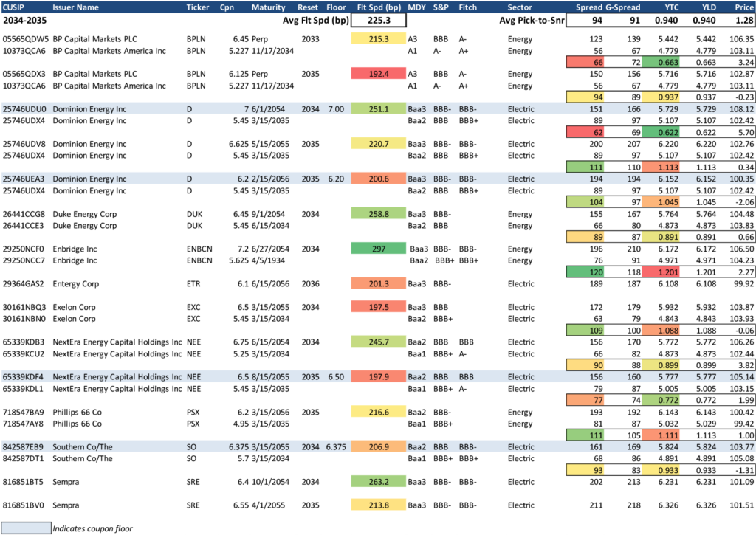The image size is (756, 535).
Task: Click the CUSIP column header
Action: [15, 7]
